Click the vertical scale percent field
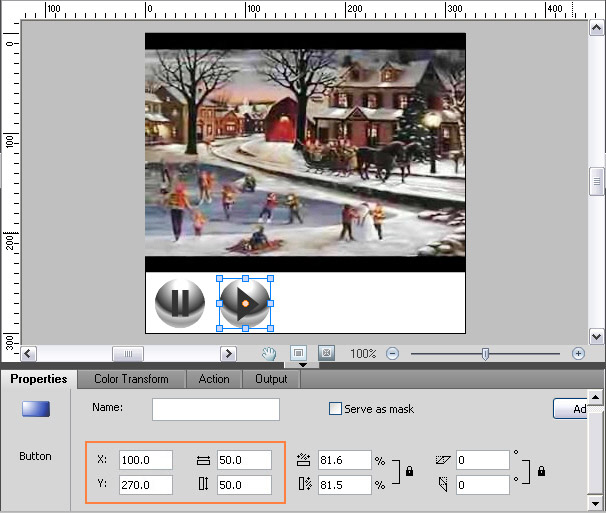The image size is (606, 513). (x=345, y=485)
